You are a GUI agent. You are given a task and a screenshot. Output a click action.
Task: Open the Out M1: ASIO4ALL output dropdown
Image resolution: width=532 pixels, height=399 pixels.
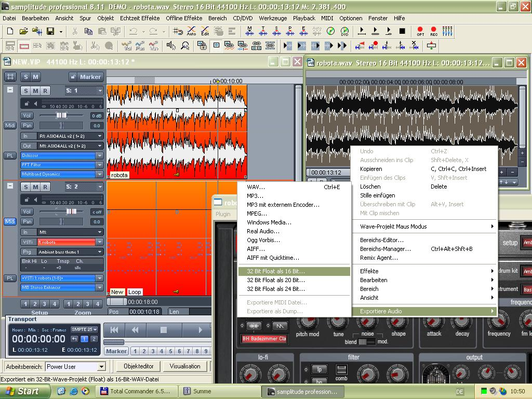pos(100,145)
